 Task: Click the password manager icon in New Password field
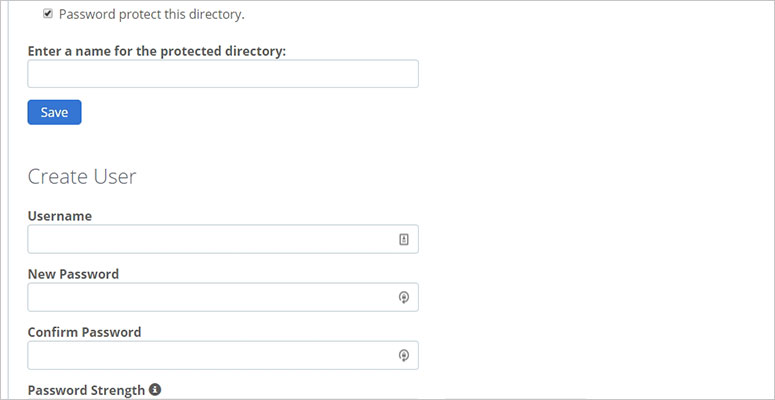click(404, 297)
